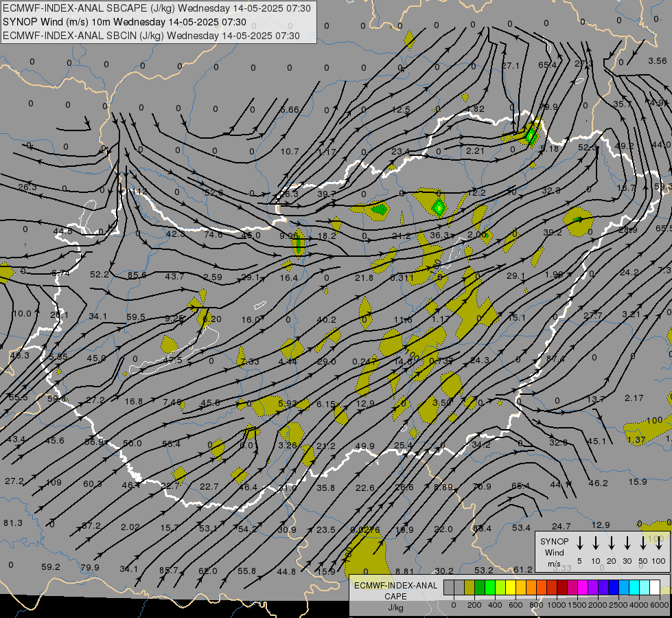
Task: Click the map value '36.3'
Action: coord(439,235)
